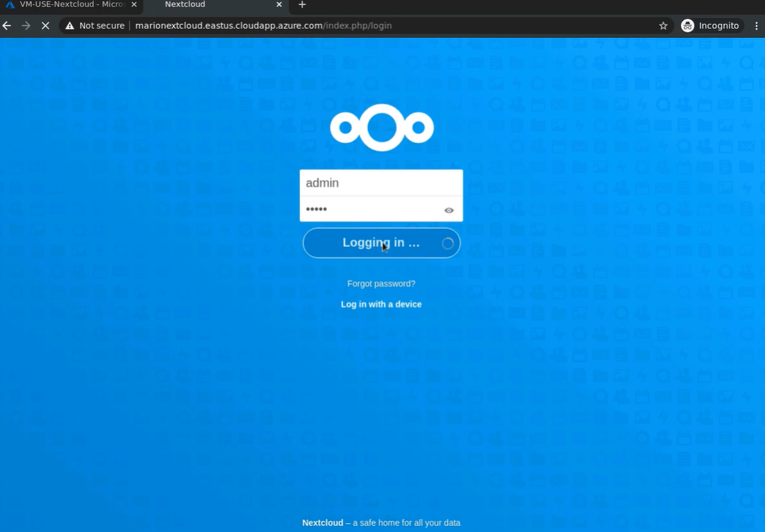The height and width of the screenshot is (532, 765).
Task: Toggle password visibility eye icon
Action: [x=449, y=210]
